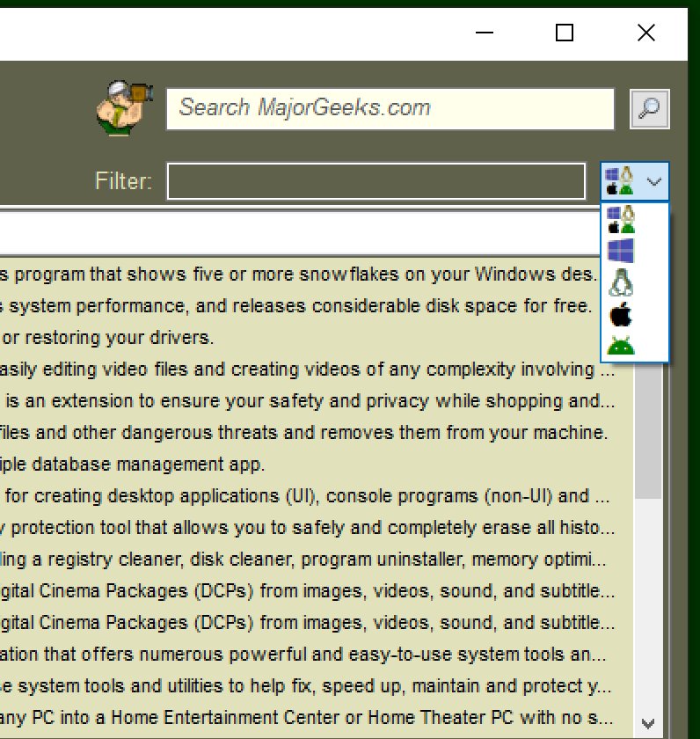700x739 pixels.
Task: Select the all-platforms option in dropdown list
Action: tap(621, 219)
